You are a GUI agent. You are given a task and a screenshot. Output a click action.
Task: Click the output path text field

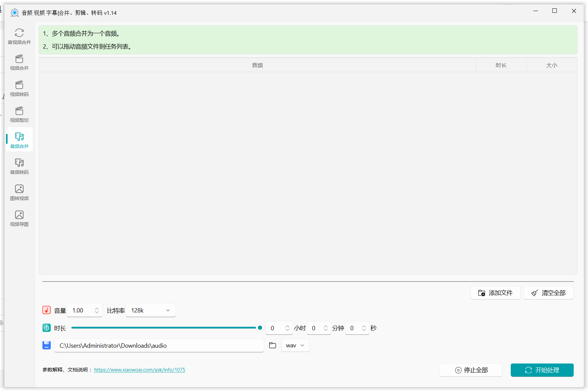click(159, 345)
